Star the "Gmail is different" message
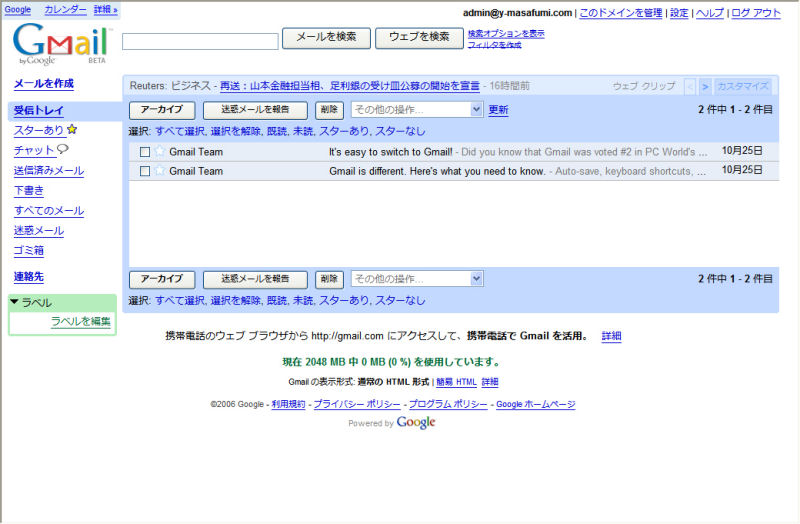Screen dimensions: 800x524 pos(160,171)
